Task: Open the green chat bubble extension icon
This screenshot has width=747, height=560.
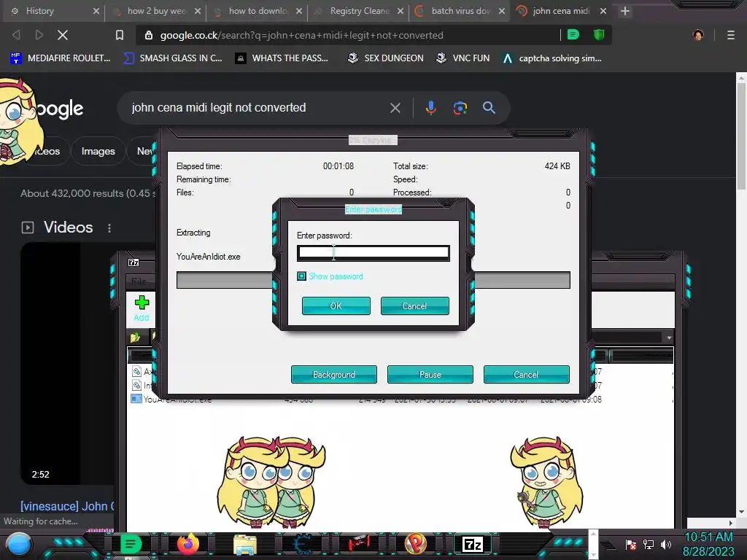Action: coord(573,35)
